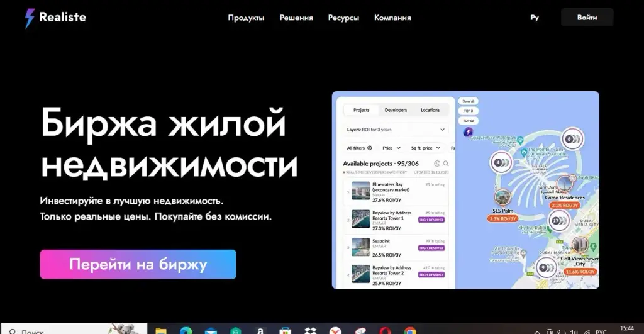Click the Como Residences photo marker
This screenshot has height=334, width=644.
click(x=565, y=185)
